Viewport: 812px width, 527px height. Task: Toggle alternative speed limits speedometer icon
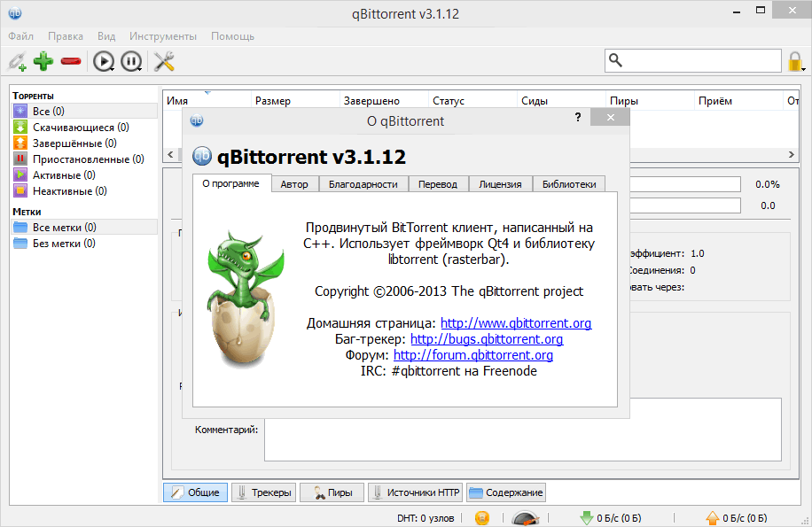(x=525, y=517)
